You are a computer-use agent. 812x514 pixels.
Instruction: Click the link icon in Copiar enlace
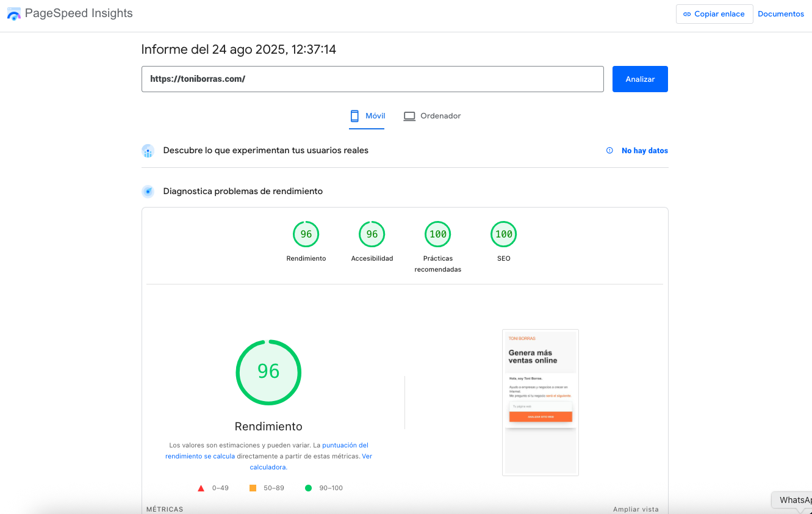(x=687, y=14)
